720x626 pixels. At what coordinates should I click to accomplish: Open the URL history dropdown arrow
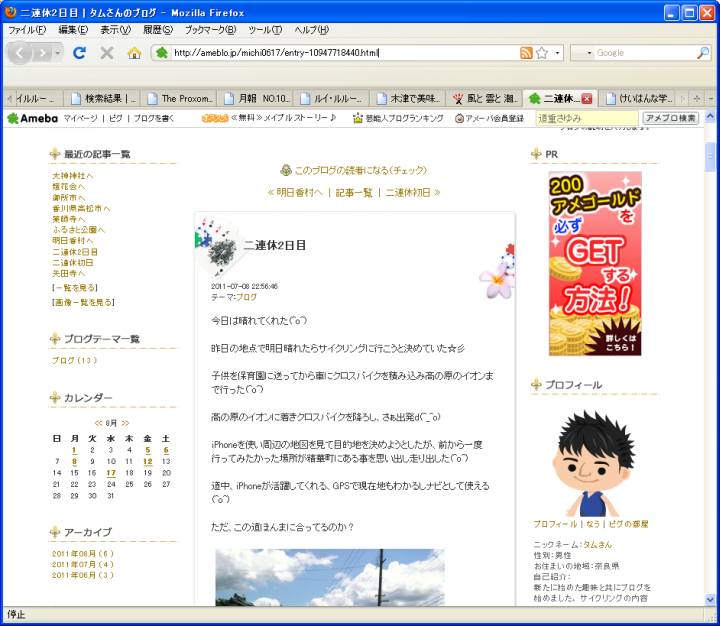tap(558, 53)
